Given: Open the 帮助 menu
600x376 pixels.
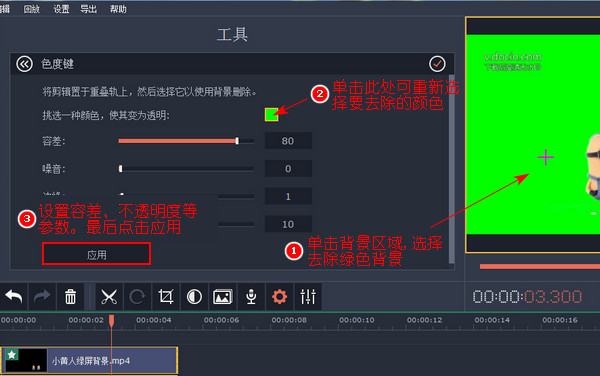Looking at the screenshot, I should click(x=118, y=9).
